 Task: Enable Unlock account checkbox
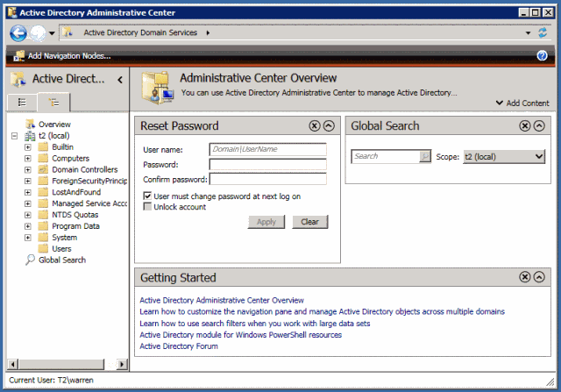[147, 207]
